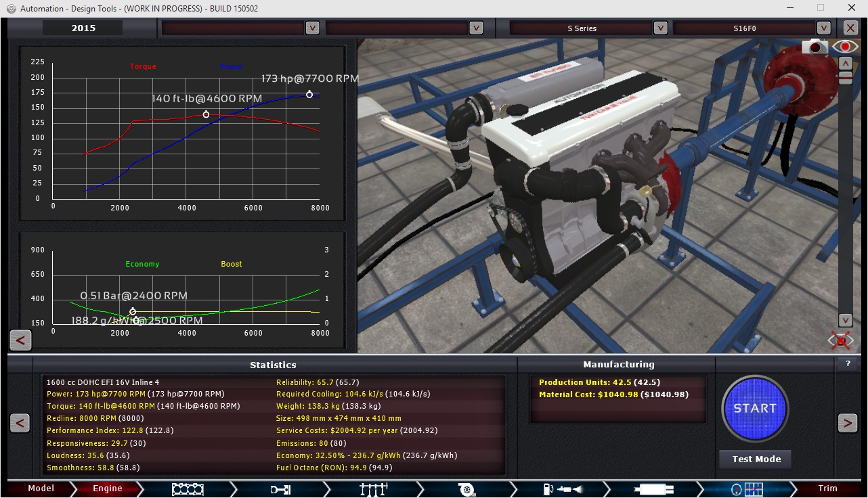Start the engine test with START button
868x498 pixels.
click(756, 408)
